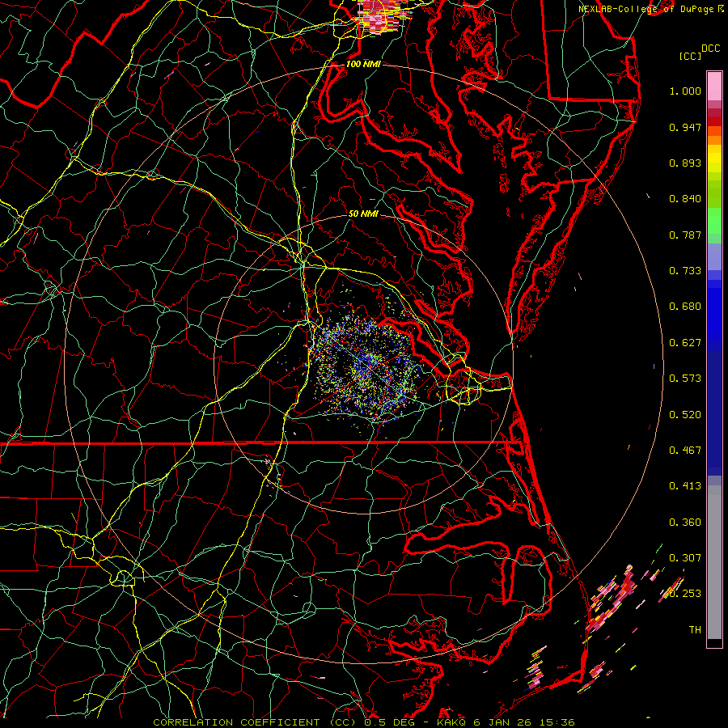Click the TH threshold label on colorbar
The width and height of the screenshot is (728, 728).
point(695,630)
